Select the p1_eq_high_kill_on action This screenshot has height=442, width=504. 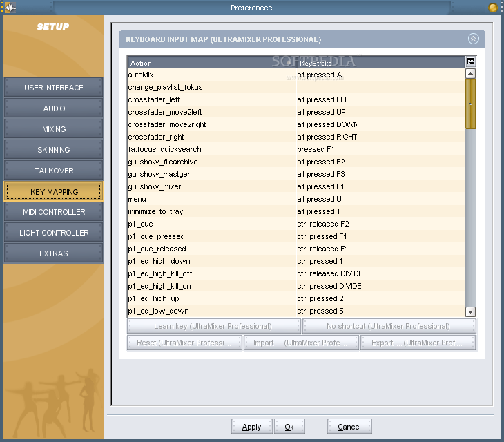tap(296, 286)
